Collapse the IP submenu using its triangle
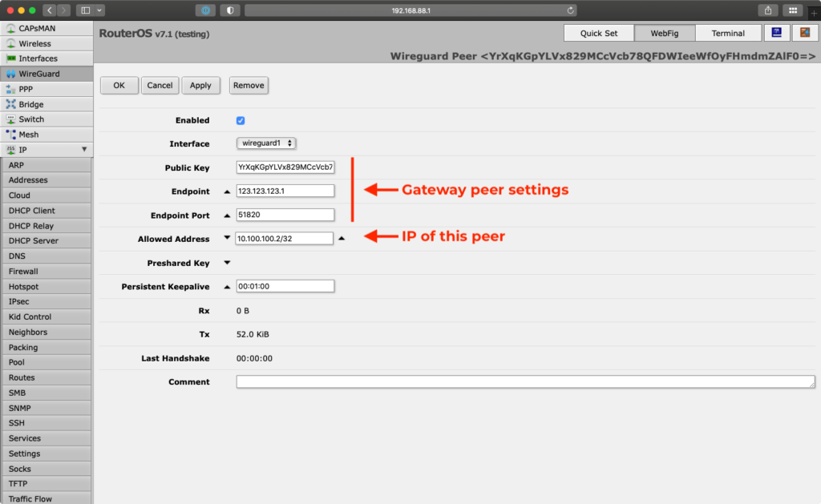Screen dimensions: 821x504 coord(83,149)
